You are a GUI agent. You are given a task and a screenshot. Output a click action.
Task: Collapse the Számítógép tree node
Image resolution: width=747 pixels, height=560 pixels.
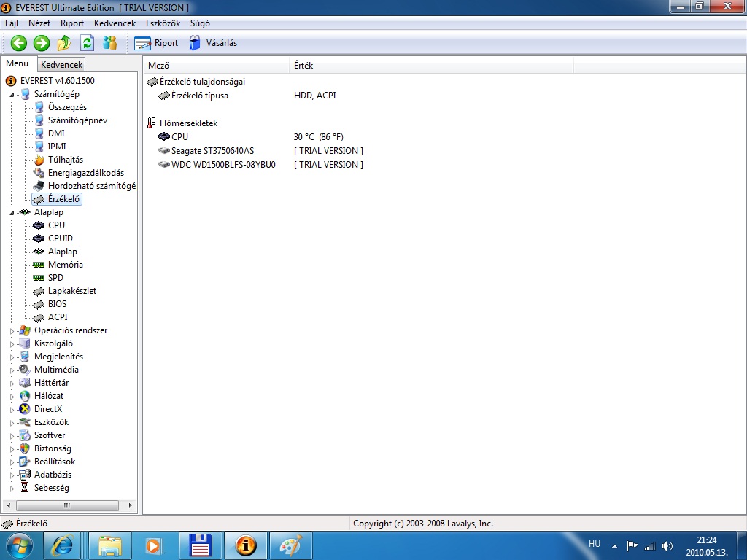click(12, 95)
